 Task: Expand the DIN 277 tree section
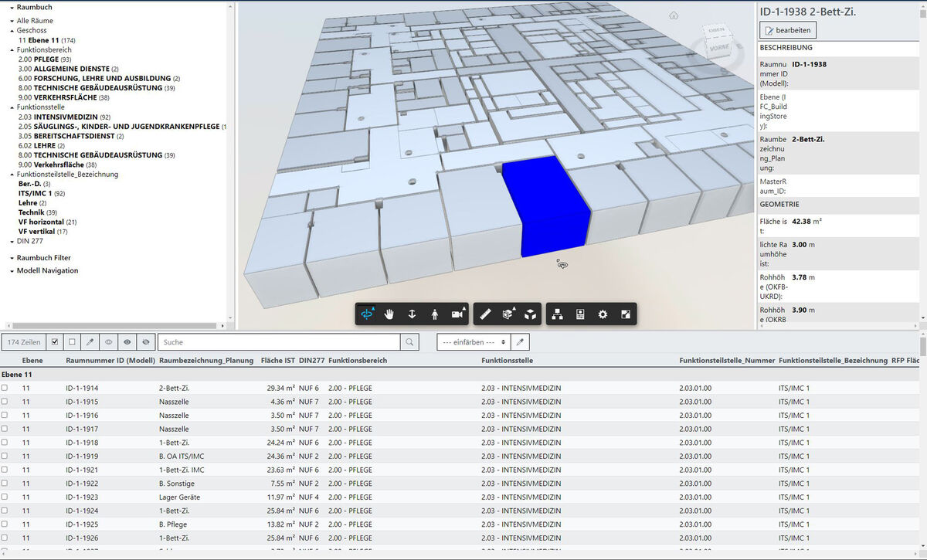(32, 241)
